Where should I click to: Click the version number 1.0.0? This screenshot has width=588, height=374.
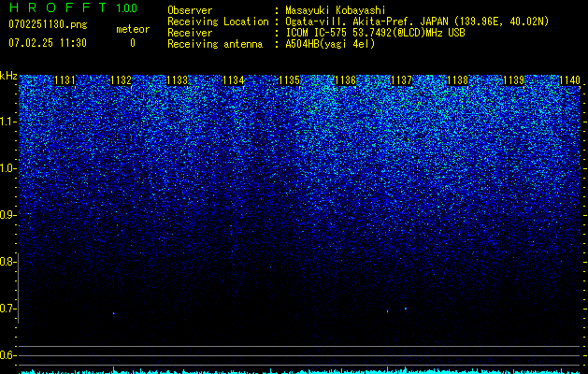coord(127,8)
